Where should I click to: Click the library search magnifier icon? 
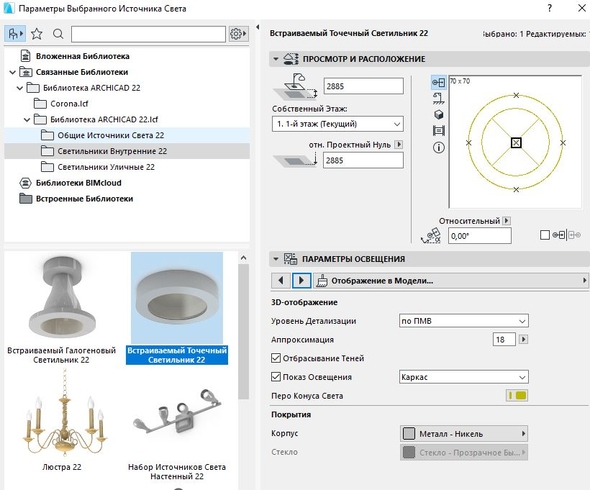[x=58, y=34]
